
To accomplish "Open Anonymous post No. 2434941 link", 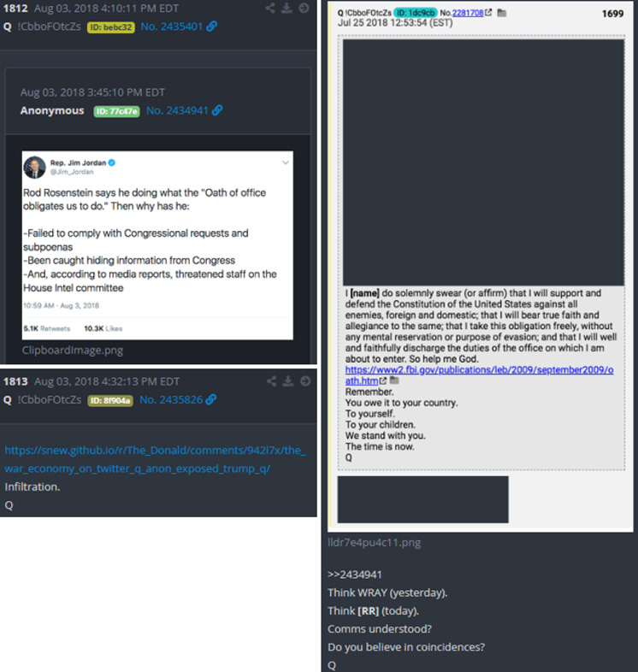I will [177, 110].
